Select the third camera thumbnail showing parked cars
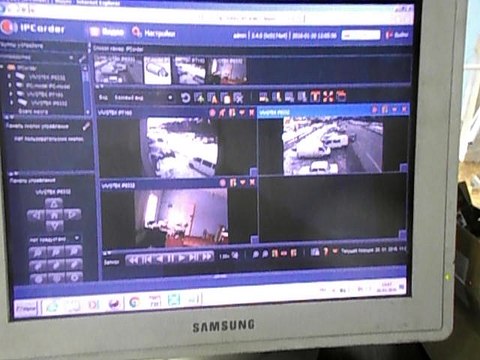This screenshot has width=480, height=360. tap(190, 70)
